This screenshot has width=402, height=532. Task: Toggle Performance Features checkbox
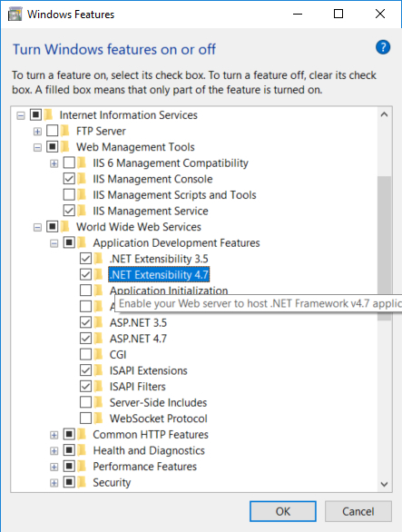69,466
